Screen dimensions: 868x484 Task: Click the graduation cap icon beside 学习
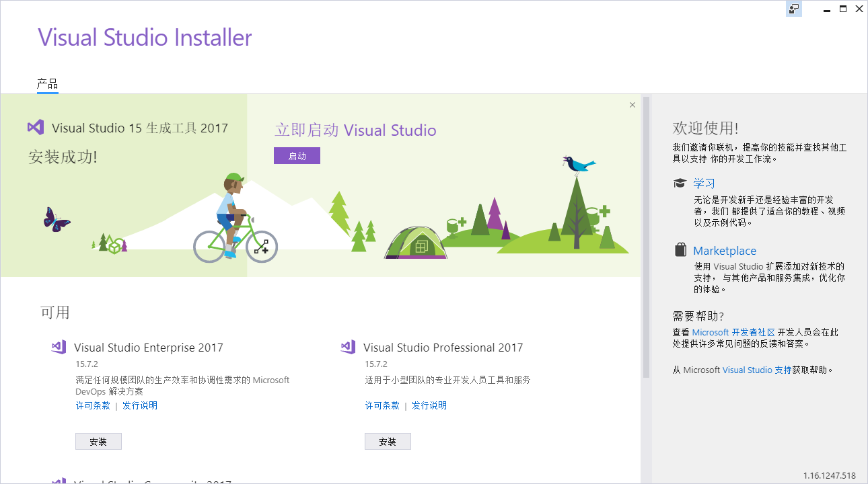click(680, 183)
